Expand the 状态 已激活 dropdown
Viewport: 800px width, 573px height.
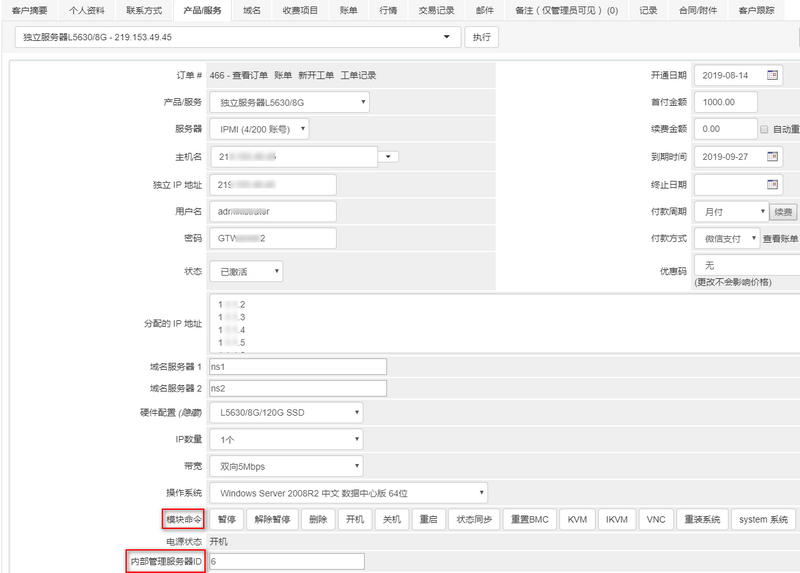tap(246, 271)
